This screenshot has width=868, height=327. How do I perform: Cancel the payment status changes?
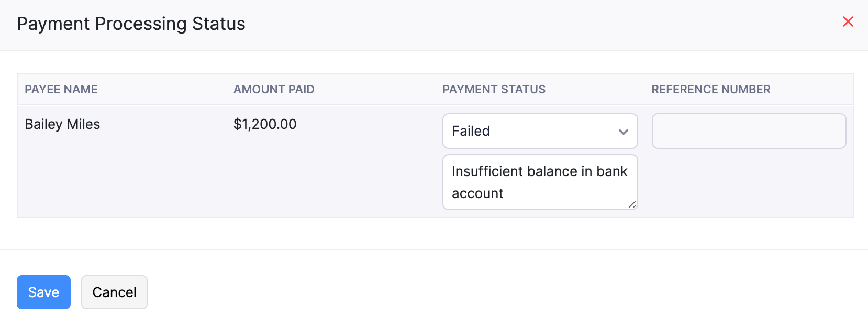click(114, 292)
